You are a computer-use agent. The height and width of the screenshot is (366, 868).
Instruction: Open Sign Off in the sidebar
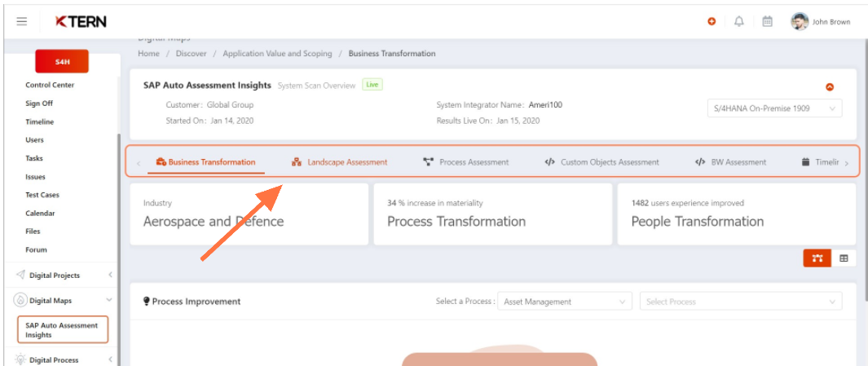(39, 103)
